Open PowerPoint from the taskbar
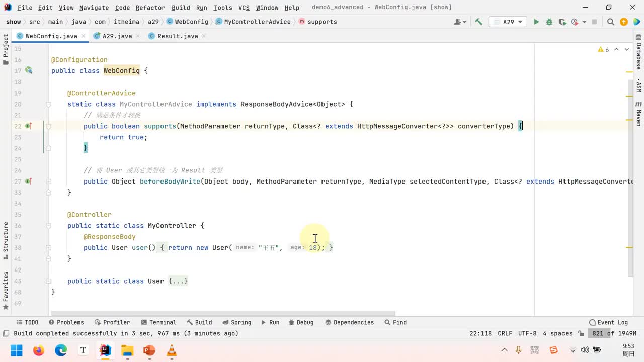 tap(149, 350)
